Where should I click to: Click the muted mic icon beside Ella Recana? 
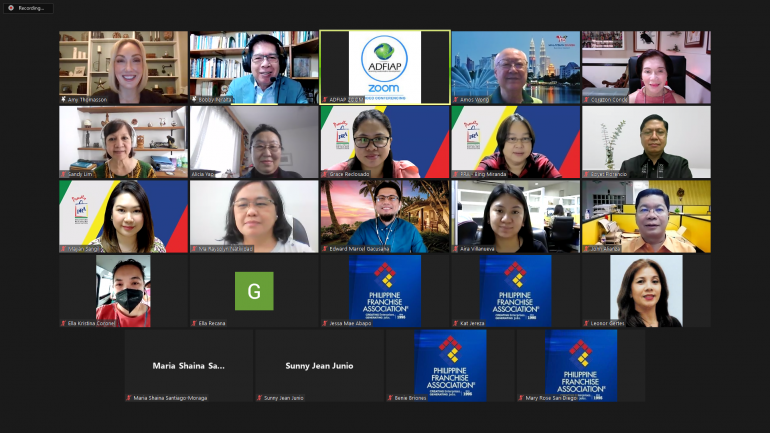194,324
